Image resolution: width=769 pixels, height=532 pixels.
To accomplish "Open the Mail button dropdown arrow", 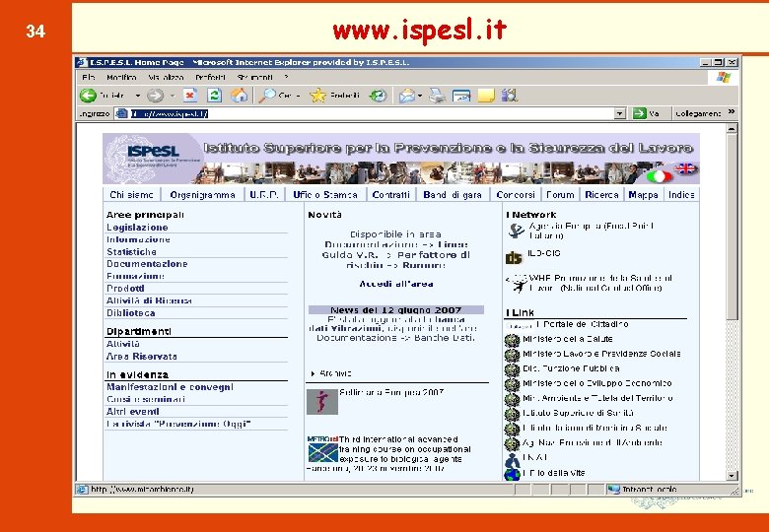I will (x=420, y=96).
